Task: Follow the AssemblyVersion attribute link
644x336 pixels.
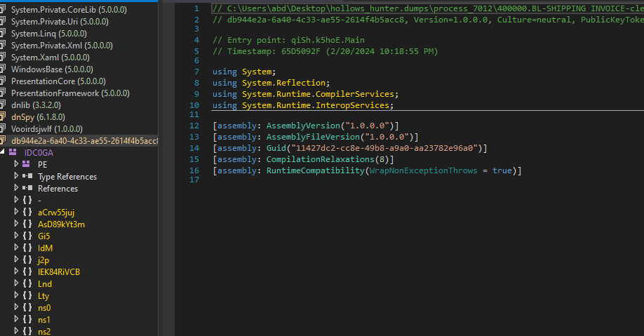Action: [304, 126]
